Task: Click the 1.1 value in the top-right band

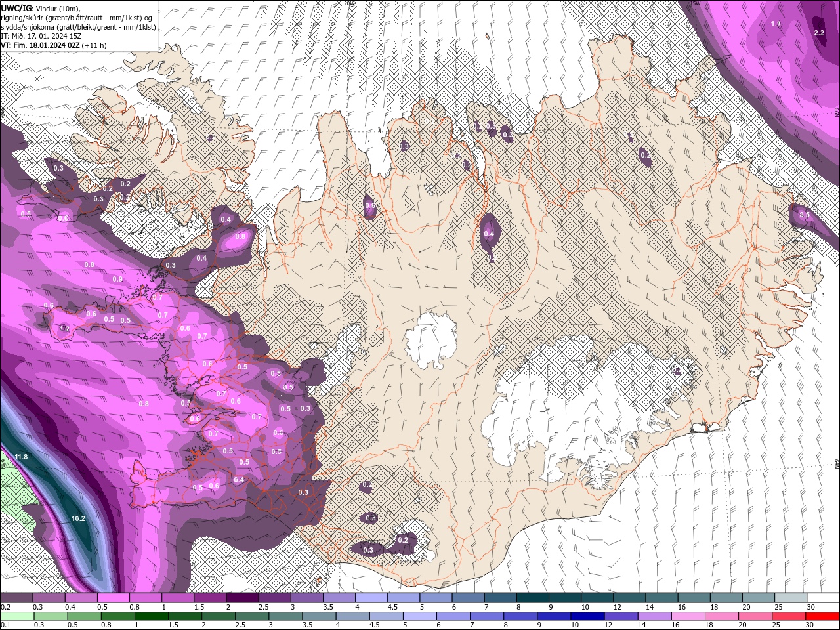Action: coord(776,24)
